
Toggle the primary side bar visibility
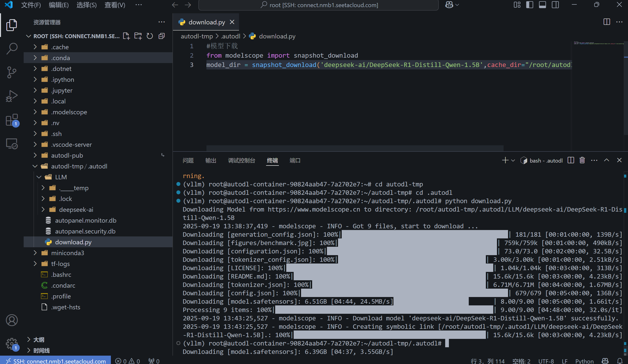click(529, 5)
